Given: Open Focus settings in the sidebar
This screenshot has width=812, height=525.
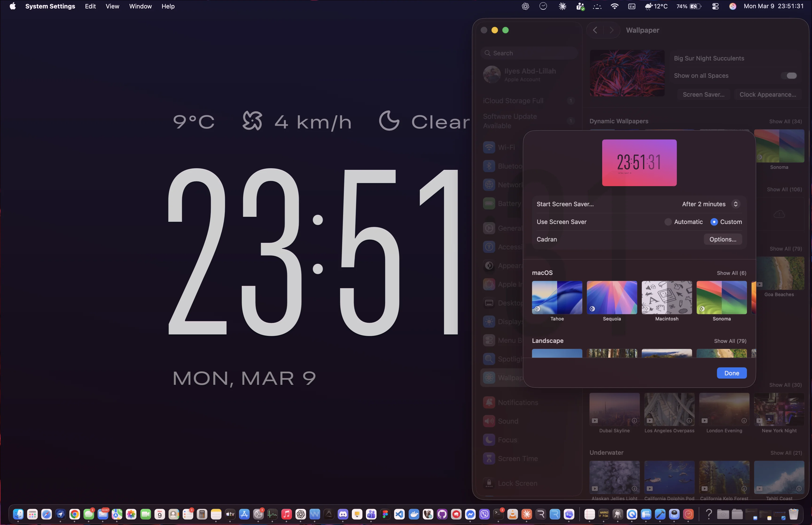Looking at the screenshot, I should coord(507,440).
